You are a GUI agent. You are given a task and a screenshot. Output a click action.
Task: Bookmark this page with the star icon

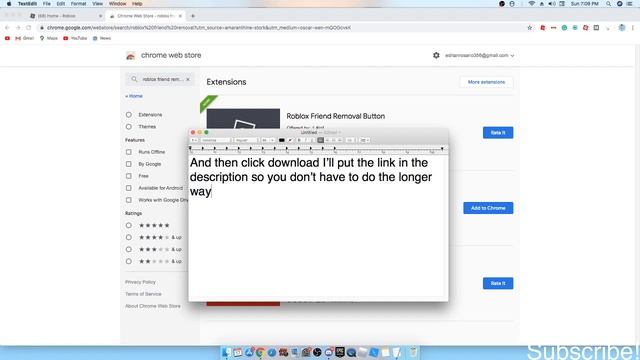530,28
